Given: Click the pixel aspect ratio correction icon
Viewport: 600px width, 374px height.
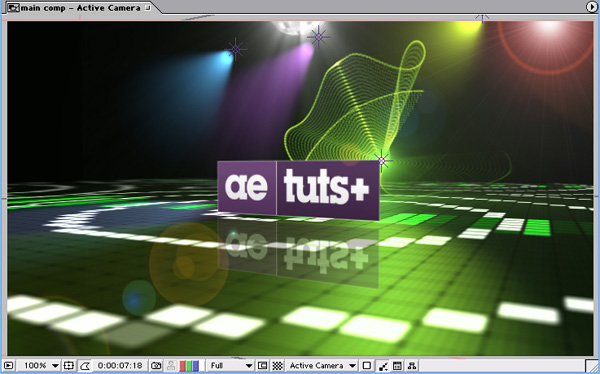Looking at the screenshot, I should (367, 366).
